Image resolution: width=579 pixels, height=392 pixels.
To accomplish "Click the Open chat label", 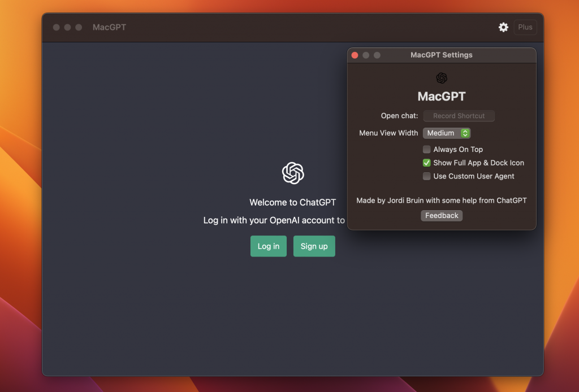I will tap(400, 116).
